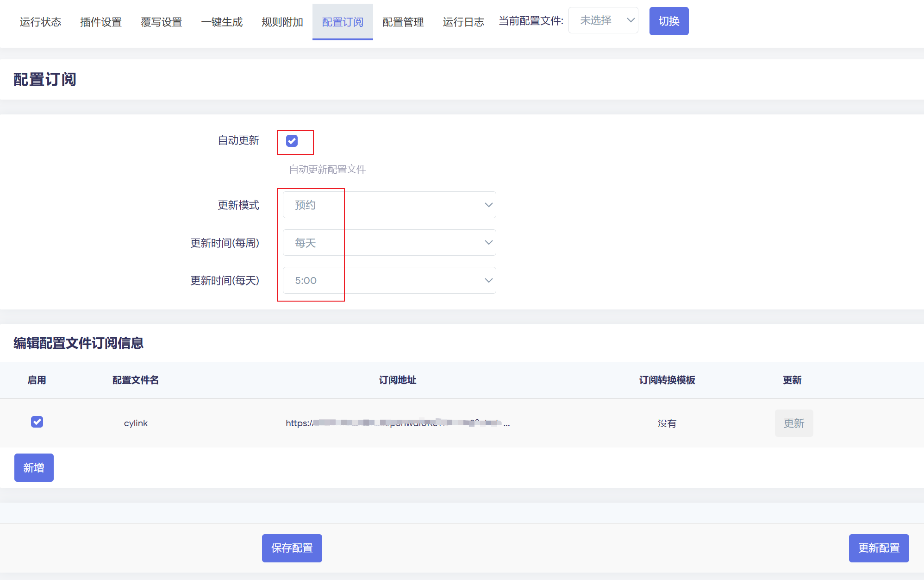The width and height of the screenshot is (924, 580).
Task: Switch to the 运行状态 tab
Action: (40, 22)
